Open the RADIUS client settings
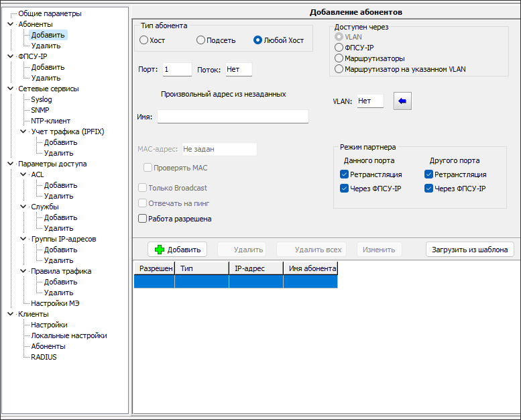 44,357
